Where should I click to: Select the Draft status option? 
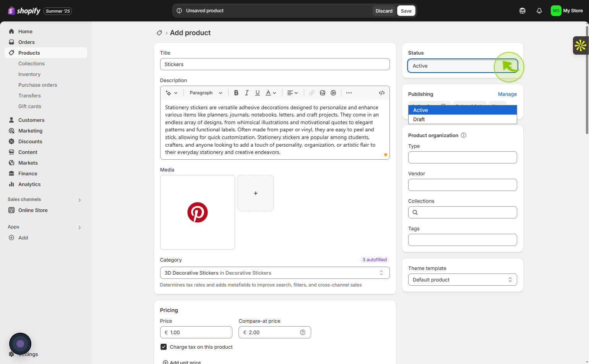point(462,119)
